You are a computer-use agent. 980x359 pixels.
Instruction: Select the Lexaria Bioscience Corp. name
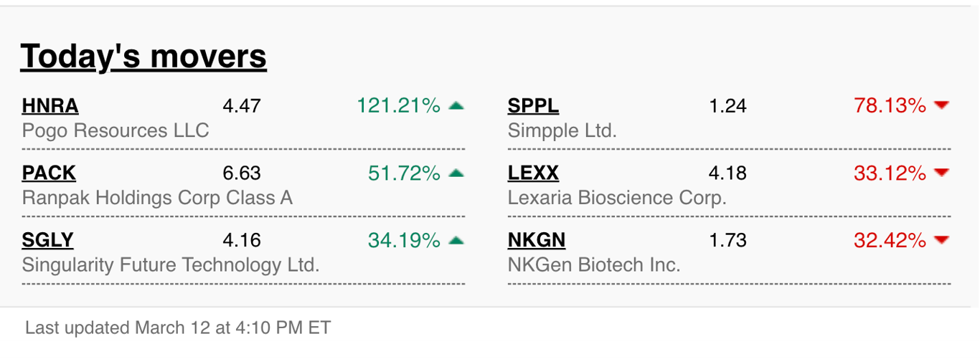tap(618, 198)
